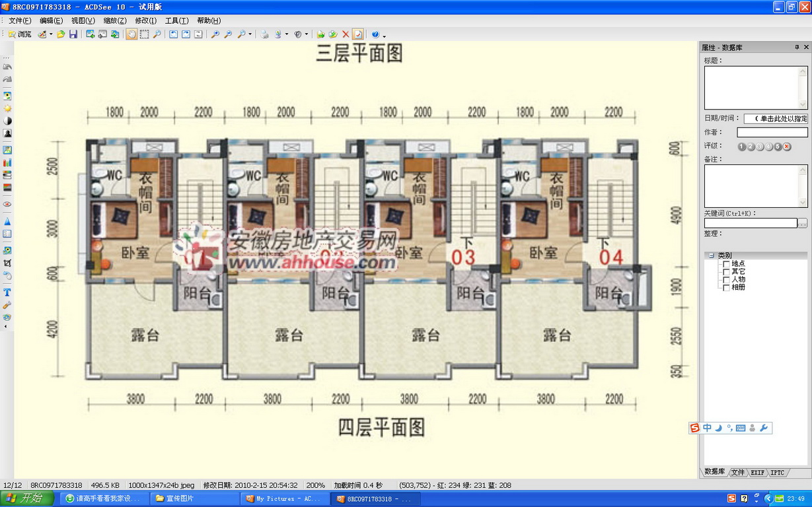
Task: Activate the rectangular selection tool
Action: coord(144,34)
